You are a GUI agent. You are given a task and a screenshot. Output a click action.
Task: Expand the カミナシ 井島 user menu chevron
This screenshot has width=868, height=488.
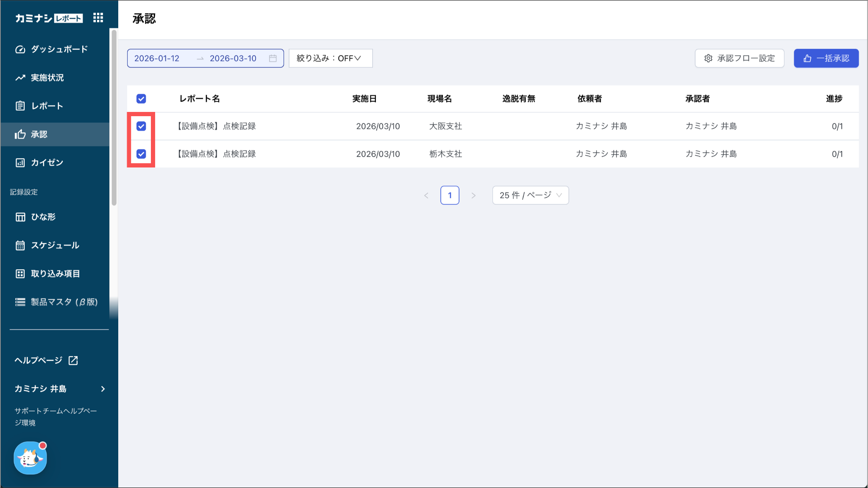(103, 389)
